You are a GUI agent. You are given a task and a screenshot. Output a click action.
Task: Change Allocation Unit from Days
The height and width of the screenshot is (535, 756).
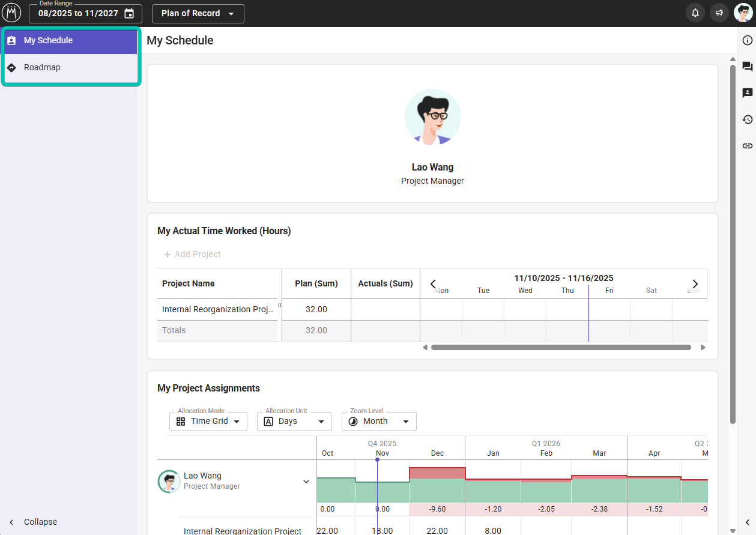click(x=294, y=422)
